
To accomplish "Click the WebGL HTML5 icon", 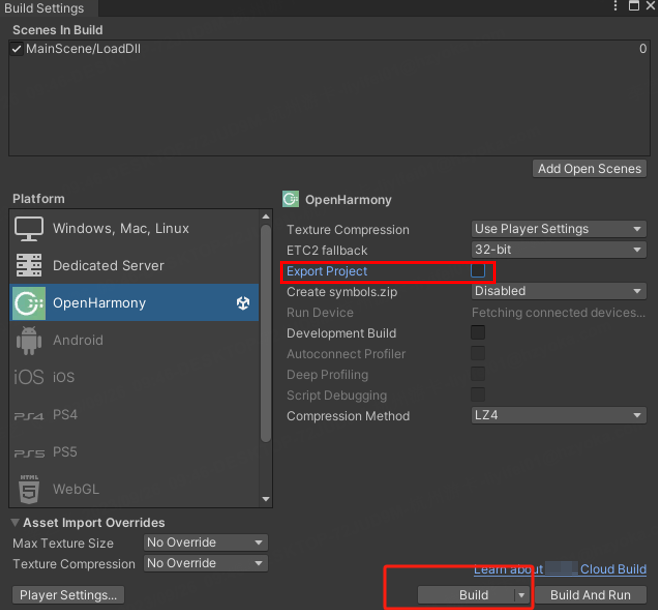I will (x=29, y=490).
